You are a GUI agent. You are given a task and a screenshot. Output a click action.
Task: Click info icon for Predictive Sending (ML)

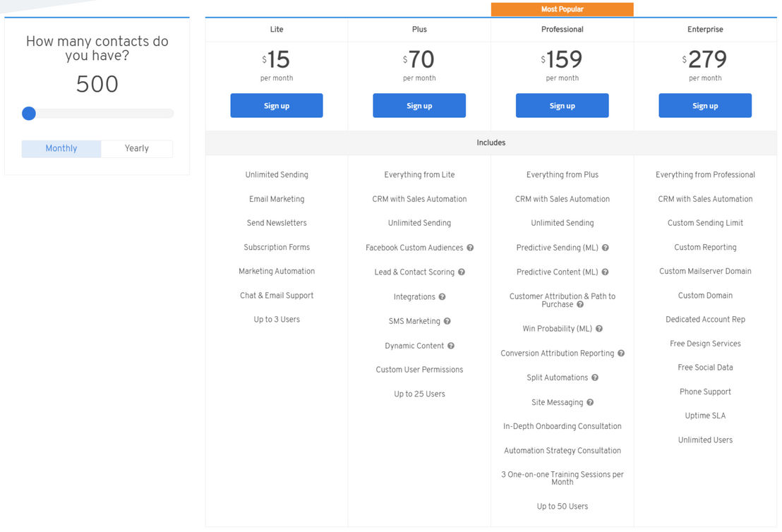[606, 248]
